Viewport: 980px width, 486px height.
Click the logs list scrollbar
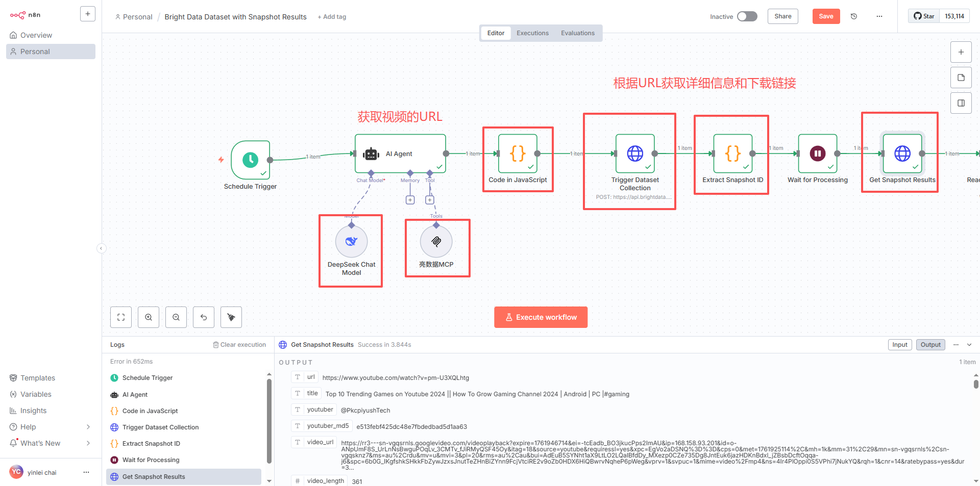click(269, 421)
